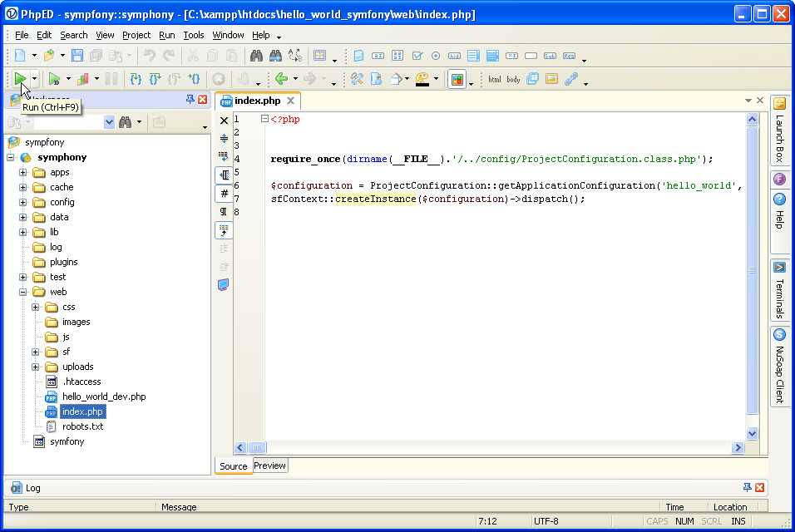Click the Find binoculars icon in main toolbar
The image size is (795, 532).
click(256, 57)
